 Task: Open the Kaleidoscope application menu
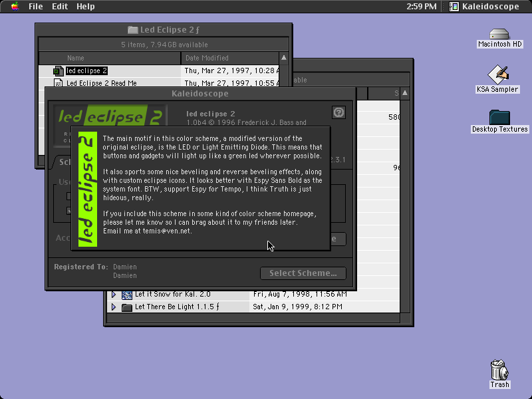coord(485,7)
